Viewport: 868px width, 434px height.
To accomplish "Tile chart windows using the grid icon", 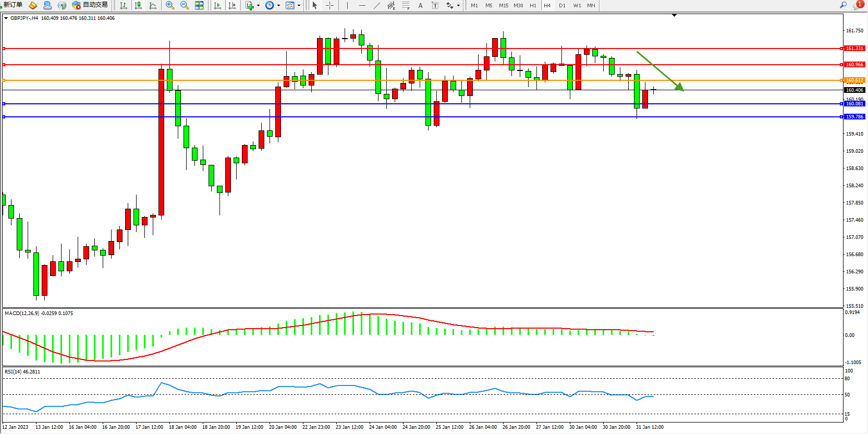I will [x=199, y=5].
